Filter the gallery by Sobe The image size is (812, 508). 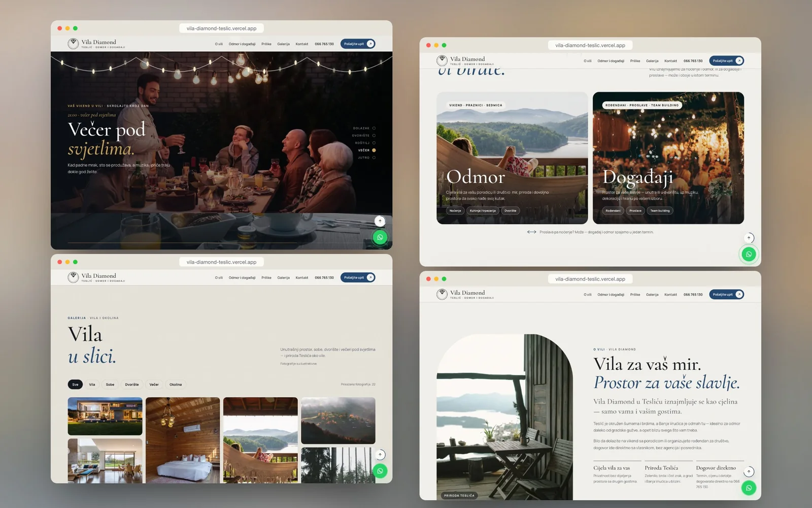pos(110,385)
